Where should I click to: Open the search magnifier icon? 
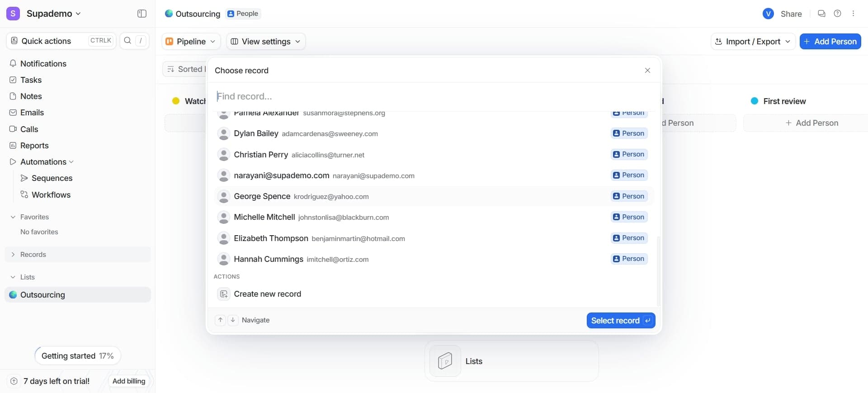pyautogui.click(x=127, y=41)
